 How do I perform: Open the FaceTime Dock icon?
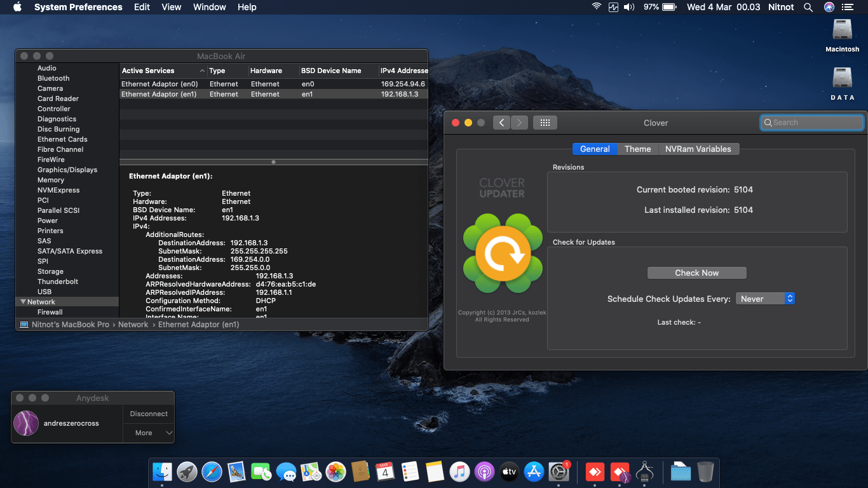(261, 471)
